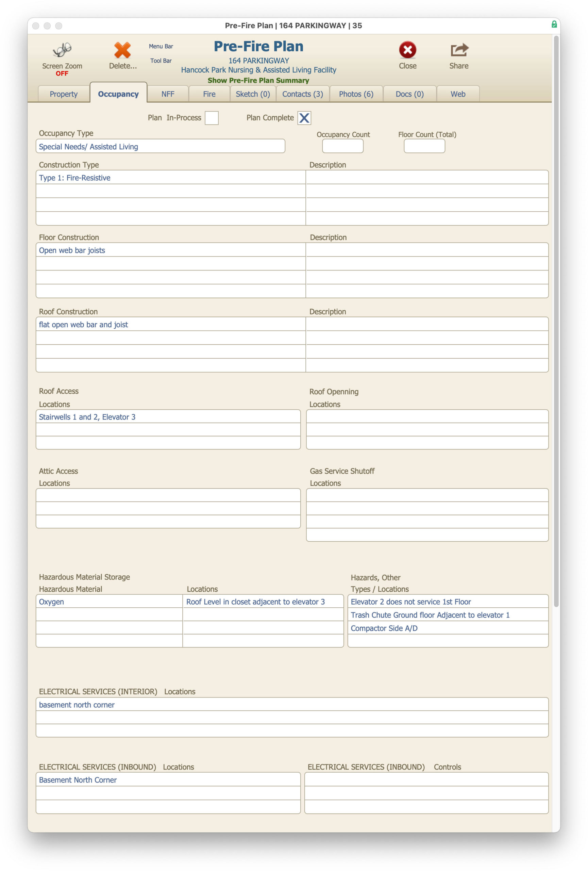588x871 pixels.
Task: Go to the Fire tab
Action: click(209, 94)
